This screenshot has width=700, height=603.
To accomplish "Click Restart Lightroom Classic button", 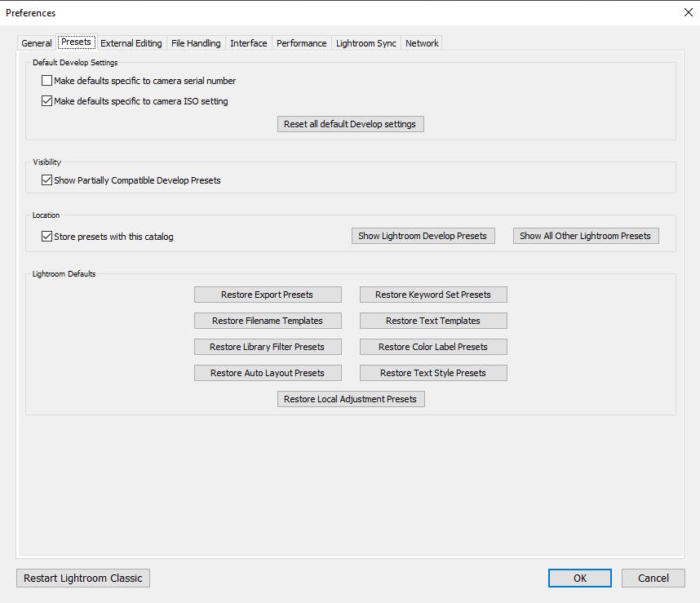I will point(83,578).
